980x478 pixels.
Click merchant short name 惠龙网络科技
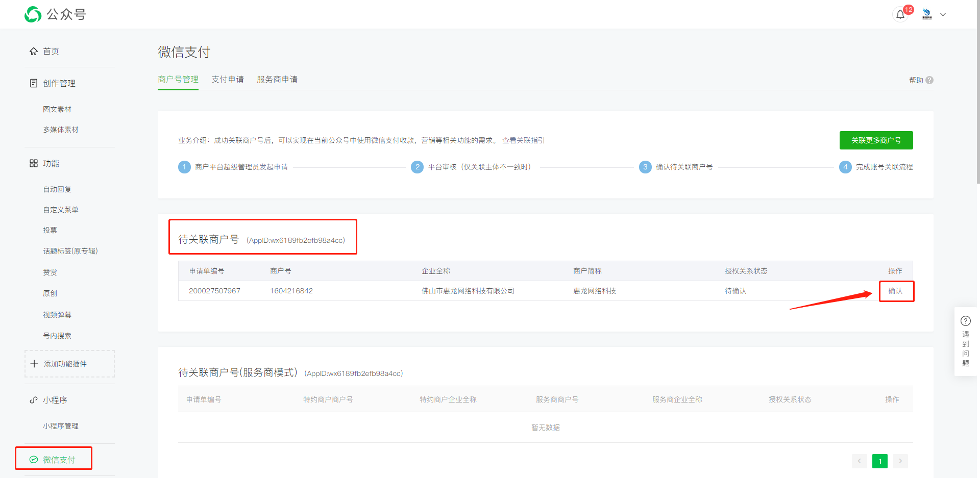point(595,291)
